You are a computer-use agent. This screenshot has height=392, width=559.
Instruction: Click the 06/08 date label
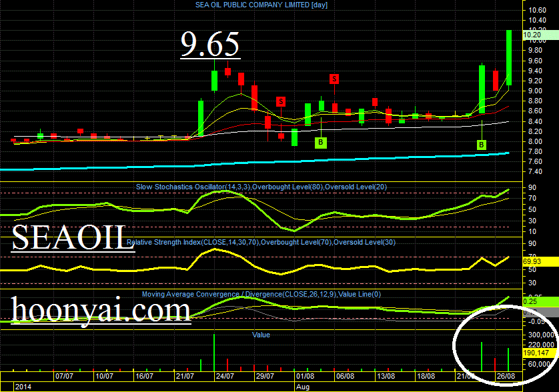point(345,376)
